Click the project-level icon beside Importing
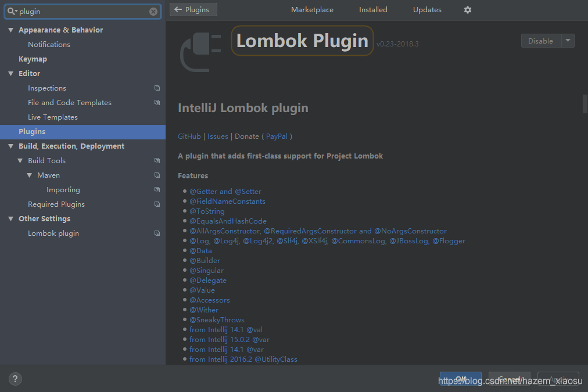Viewport: 588px width, 392px height. tap(157, 190)
